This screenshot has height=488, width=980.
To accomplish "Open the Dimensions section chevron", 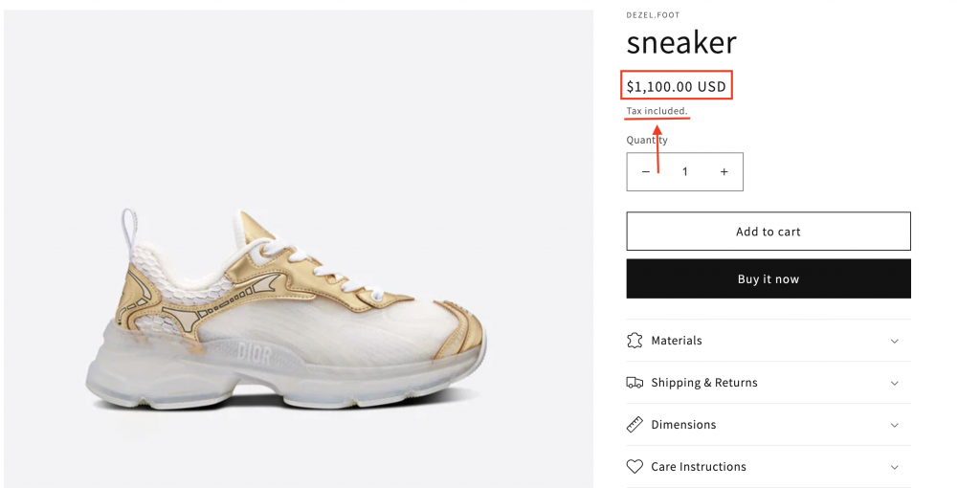I will (x=895, y=425).
